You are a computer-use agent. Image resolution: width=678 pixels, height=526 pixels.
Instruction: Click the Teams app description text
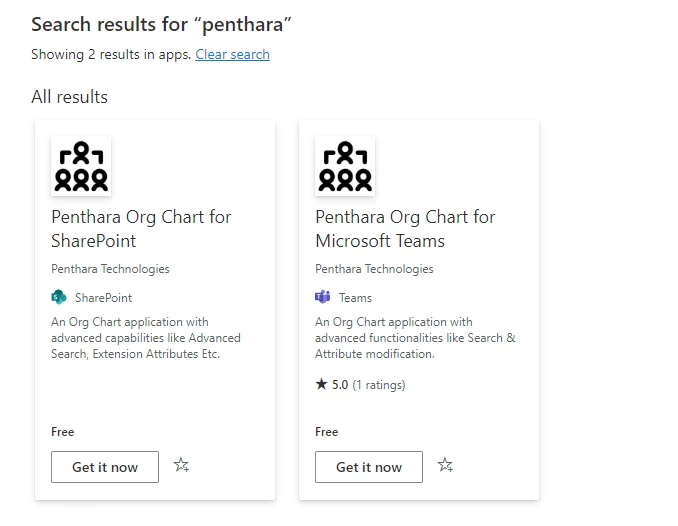coord(415,338)
